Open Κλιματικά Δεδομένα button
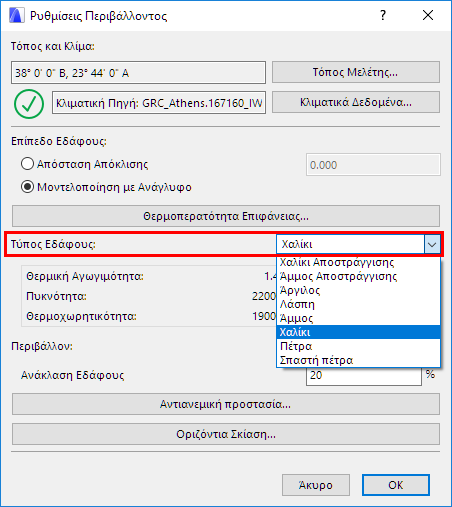 pos(356,102)
